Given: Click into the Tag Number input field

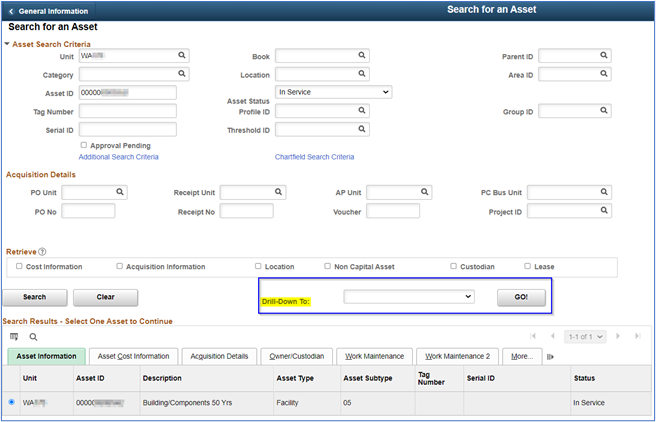Looking at the screenshot, I should coord(127,111).
